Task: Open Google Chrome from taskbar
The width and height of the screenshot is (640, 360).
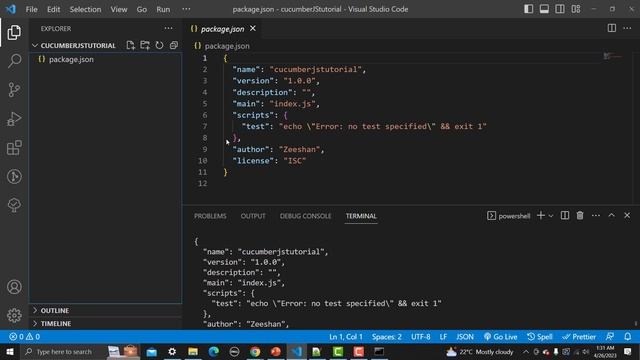Action: click(x=255, y=351)
